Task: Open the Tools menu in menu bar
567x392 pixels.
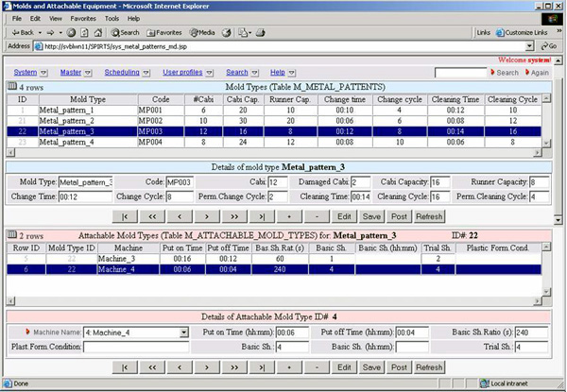Action: [x=112, y=18]
